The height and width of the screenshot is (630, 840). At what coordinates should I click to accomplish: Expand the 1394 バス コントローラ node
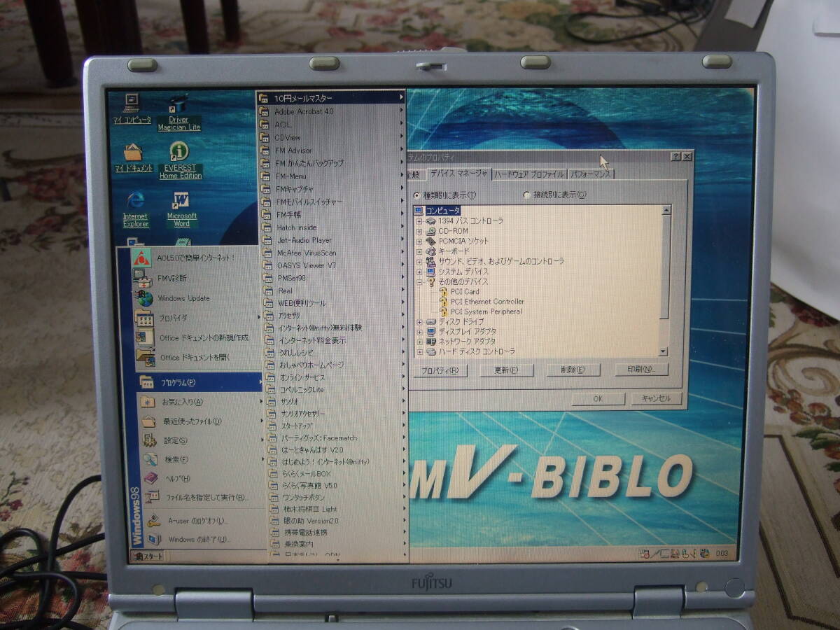click(x=419, y=221)
